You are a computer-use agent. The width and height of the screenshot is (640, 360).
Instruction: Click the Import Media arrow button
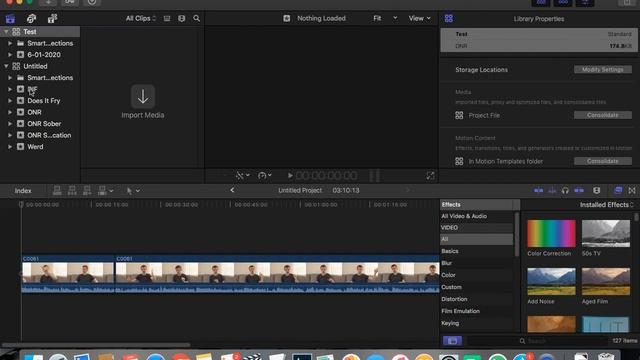pyautogui.click(x=143, y=96)
